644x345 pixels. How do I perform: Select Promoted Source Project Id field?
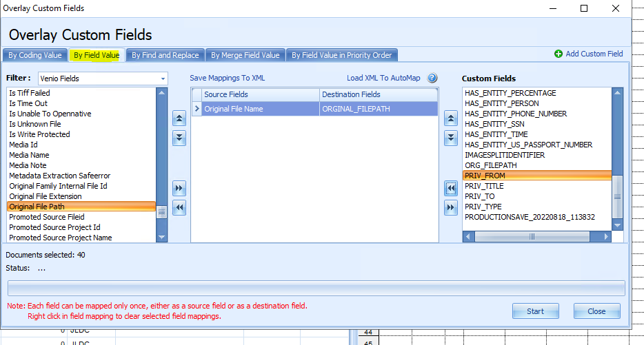pos(81,227)
